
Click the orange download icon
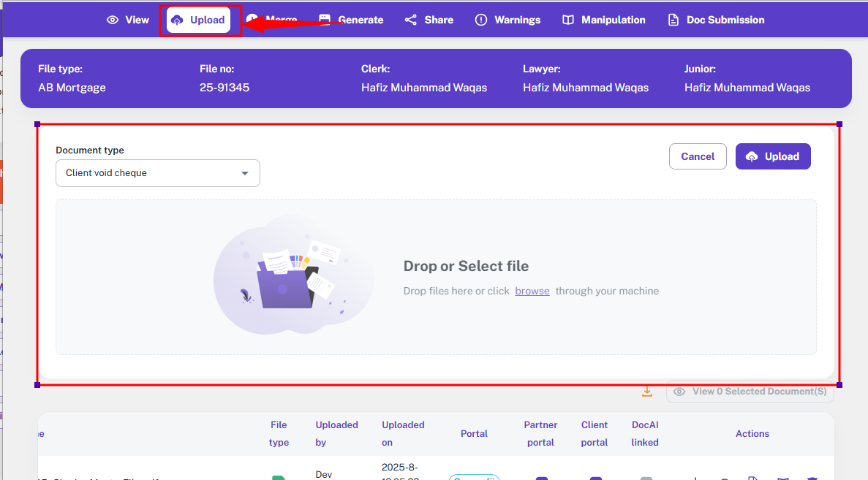point(646,392)
